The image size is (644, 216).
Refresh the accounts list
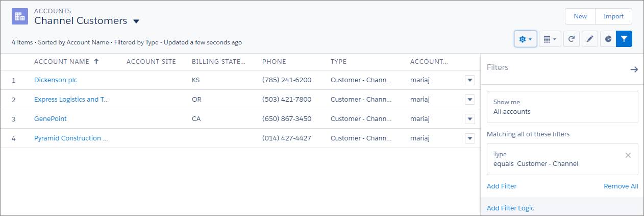(x=572, y=39)
